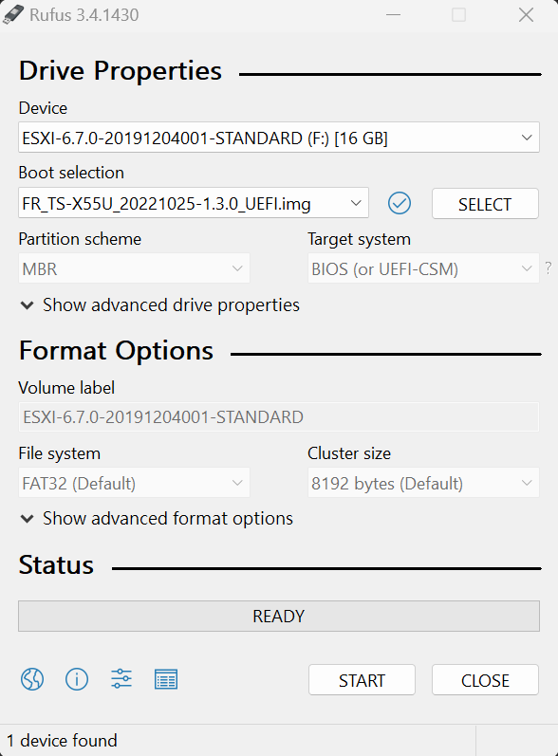Screen dimensions: 558x756
Task: Show the log via list icon
Action: [x=166, y=679]
